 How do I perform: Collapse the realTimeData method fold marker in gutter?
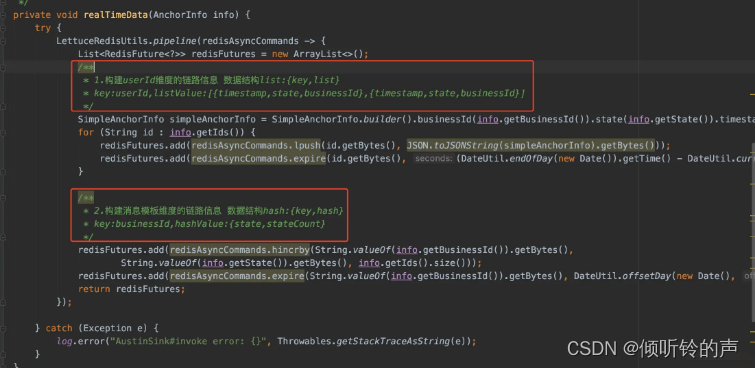(x=3, y=15)
